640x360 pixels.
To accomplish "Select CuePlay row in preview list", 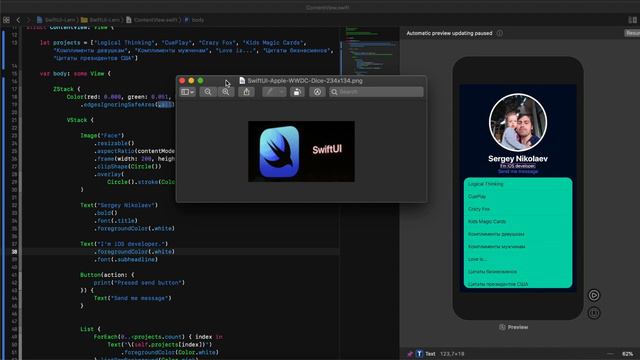I will [x=518, y=196].
